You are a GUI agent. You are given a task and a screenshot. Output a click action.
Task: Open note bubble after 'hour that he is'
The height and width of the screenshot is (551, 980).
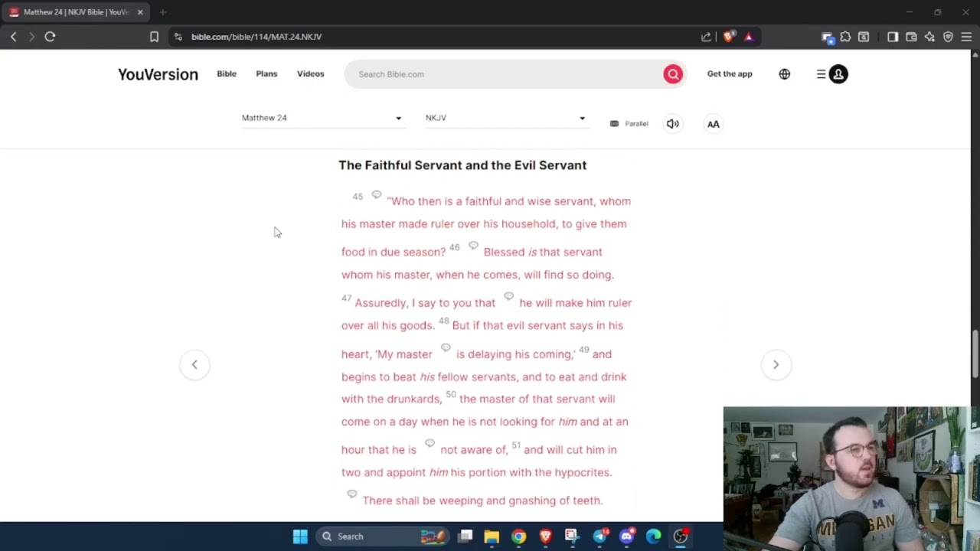(430, 443)
